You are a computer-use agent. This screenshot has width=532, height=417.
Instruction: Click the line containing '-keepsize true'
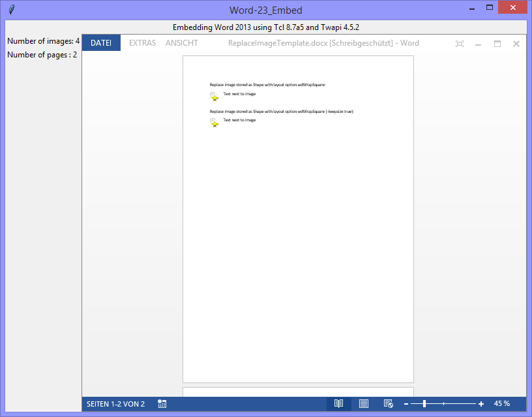coord(282,112)
